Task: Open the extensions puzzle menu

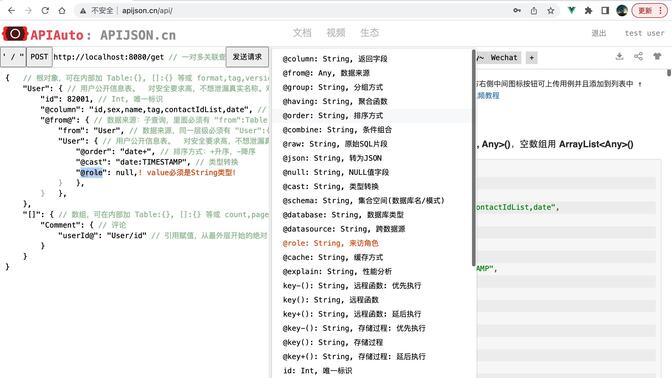Action: click(x=588, y=11)
